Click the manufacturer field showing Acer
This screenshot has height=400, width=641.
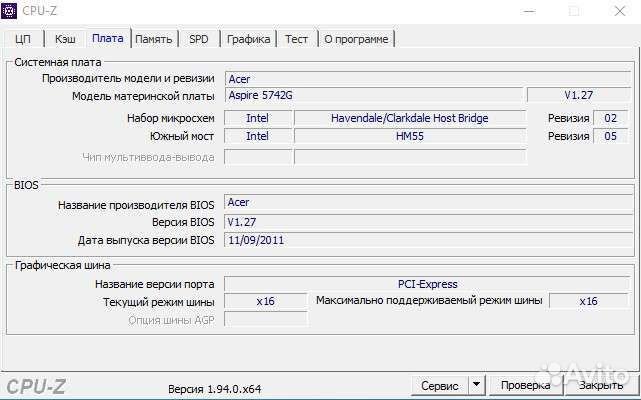point(428,79)
